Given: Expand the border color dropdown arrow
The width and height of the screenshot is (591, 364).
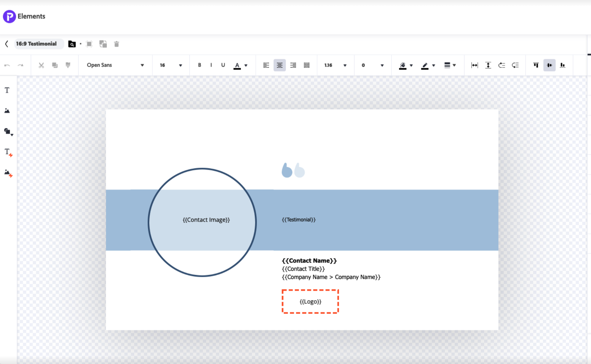Looking at the screenshot, I should coord(434,66).
